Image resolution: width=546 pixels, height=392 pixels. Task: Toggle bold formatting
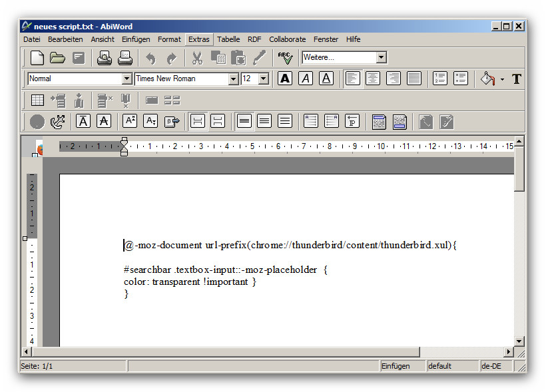point(285,79)
